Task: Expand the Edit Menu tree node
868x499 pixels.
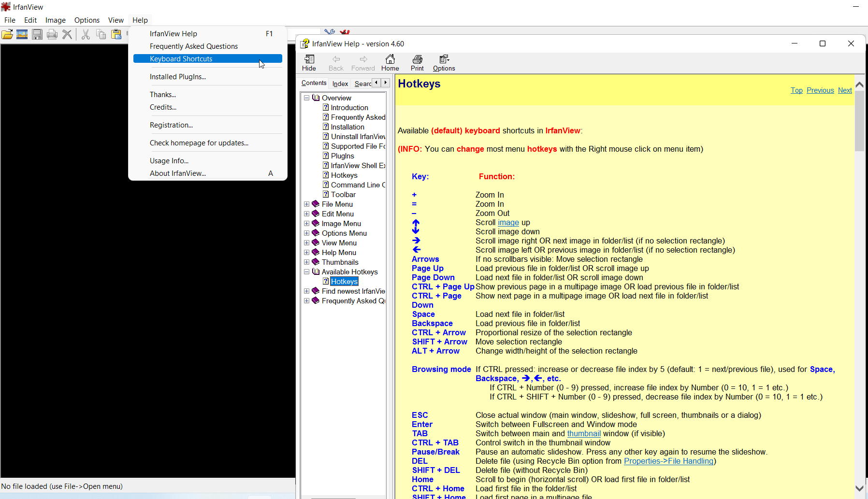Action: pyautogui.click(x=306, y=214)
